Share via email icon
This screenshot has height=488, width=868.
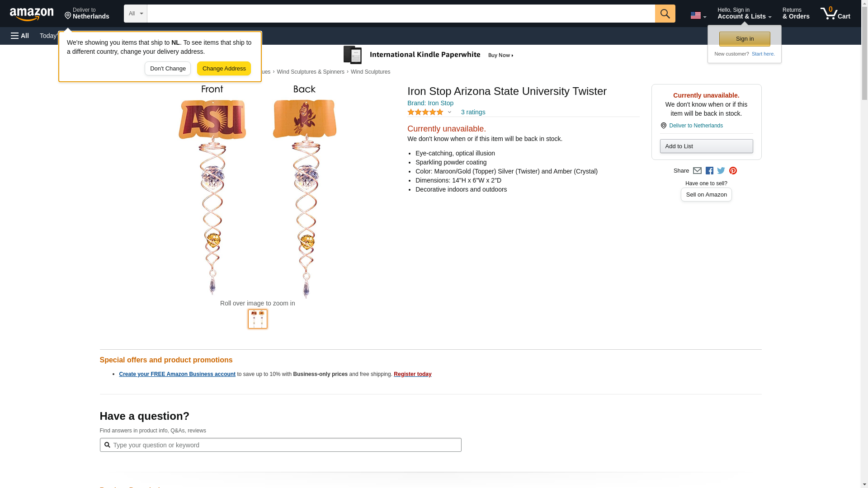click(697, 171)
